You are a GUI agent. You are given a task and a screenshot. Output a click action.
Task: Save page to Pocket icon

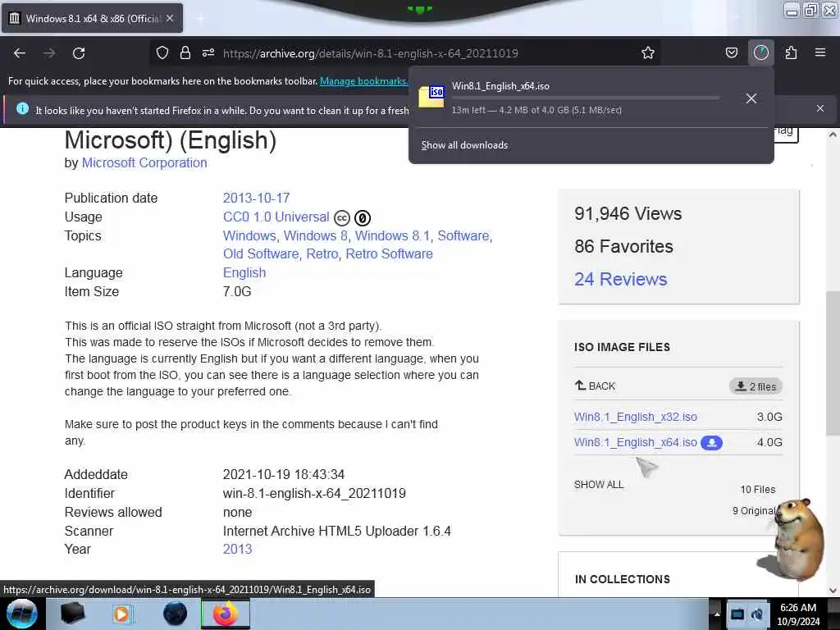pyautogui.click(x=731, y=52)
